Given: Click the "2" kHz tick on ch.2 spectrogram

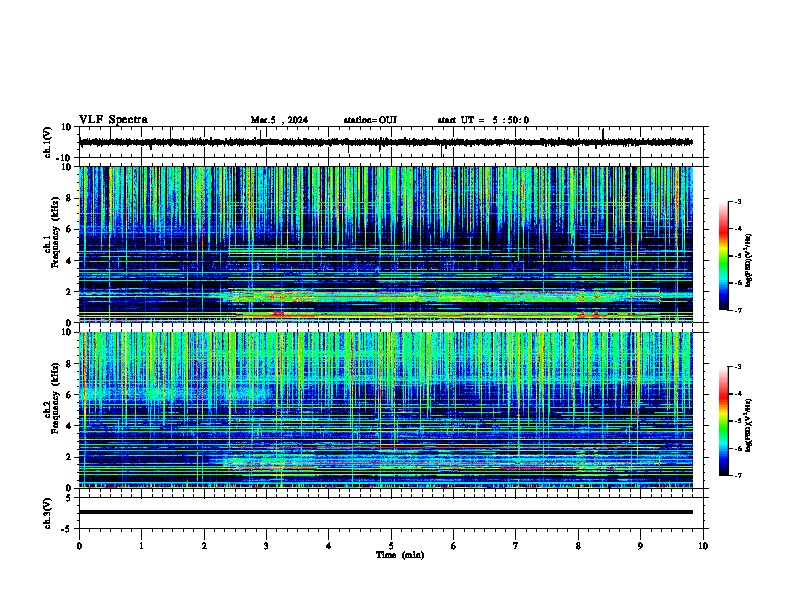Looking at the screenshot, I should (69, 457).
